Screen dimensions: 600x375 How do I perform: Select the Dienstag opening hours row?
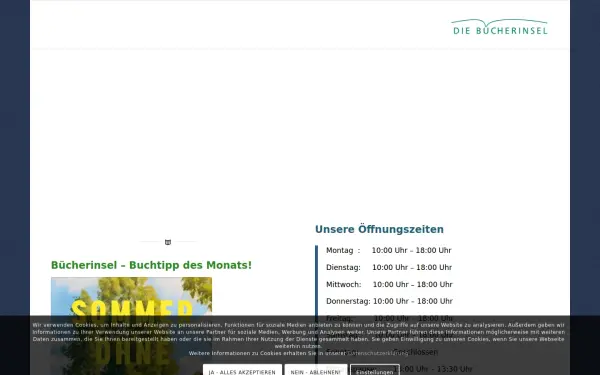pyautogui.click(x=389, y=267)
